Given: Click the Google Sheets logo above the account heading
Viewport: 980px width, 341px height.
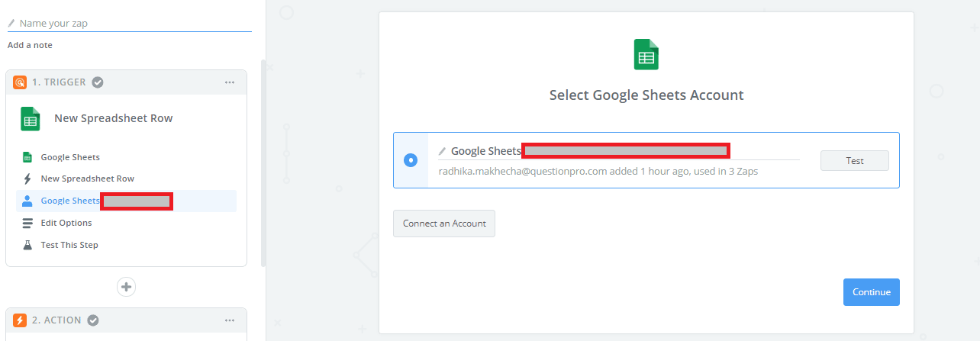Looking at the screenshot, I should pyautogui.click(x=646, y=55).
